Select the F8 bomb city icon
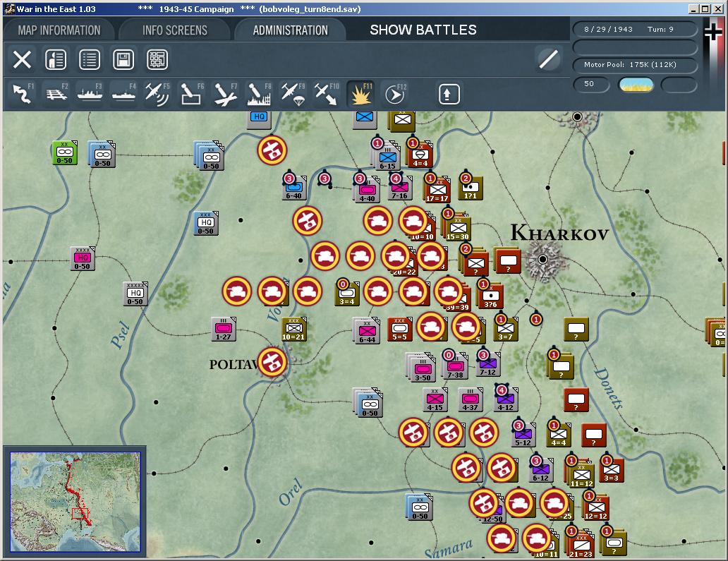The width and height of the screenshot is (728, 561). click(x=259, y=93)
